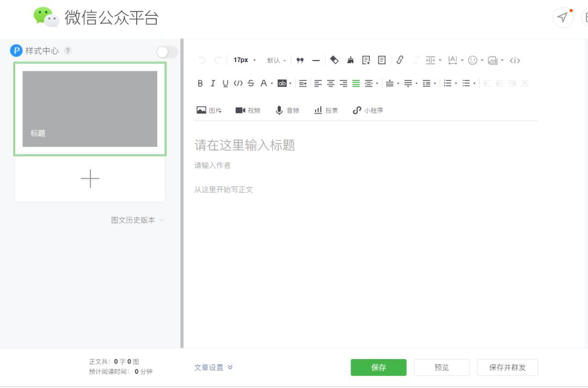Click the document-with-plus template icon
588x388 pixels.
(366, 60)
